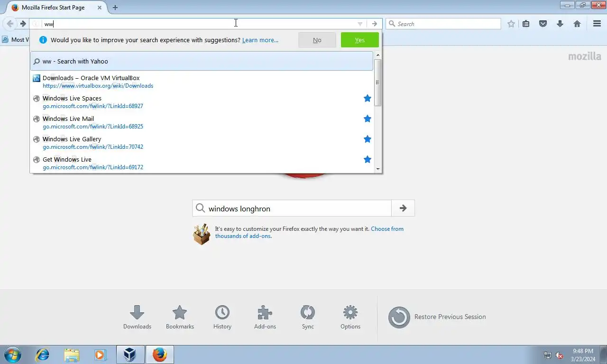The width and height of the screenshot is (607, 364).
Task: Open the address bar history dropdown arrow
Action: pyautogui.click(x=360, y=24)
